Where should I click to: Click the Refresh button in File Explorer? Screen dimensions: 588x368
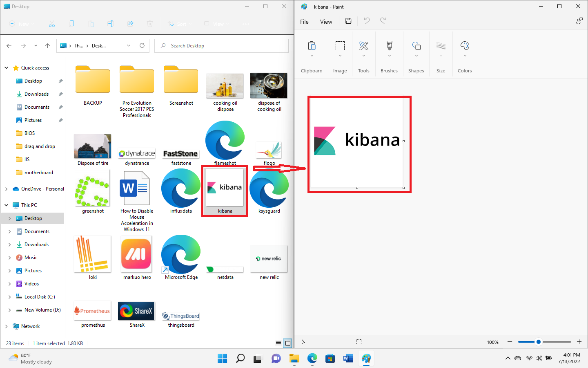[142, 45]
